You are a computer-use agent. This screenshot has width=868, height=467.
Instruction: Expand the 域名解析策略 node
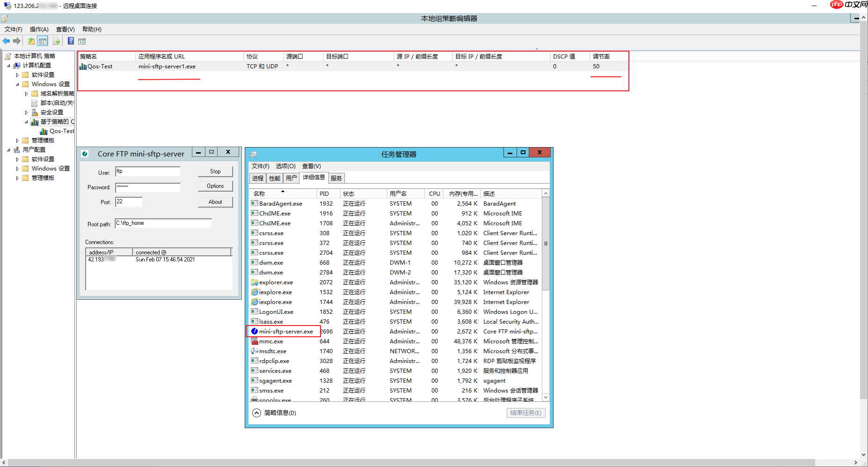click(26, 93)
